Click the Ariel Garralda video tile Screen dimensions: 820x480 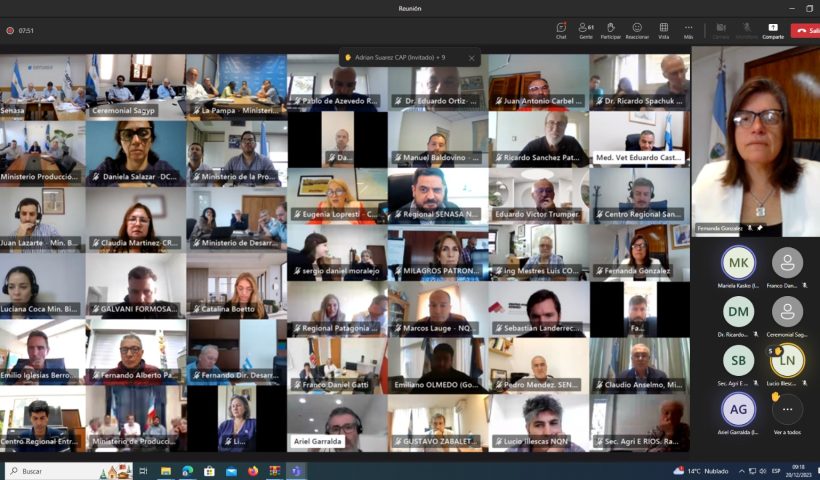point(337,422)
